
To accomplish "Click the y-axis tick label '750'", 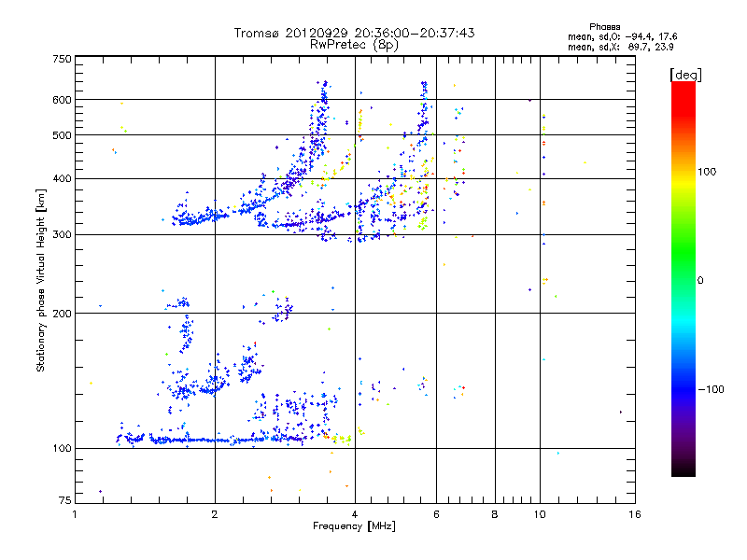I will click(62, 59).
